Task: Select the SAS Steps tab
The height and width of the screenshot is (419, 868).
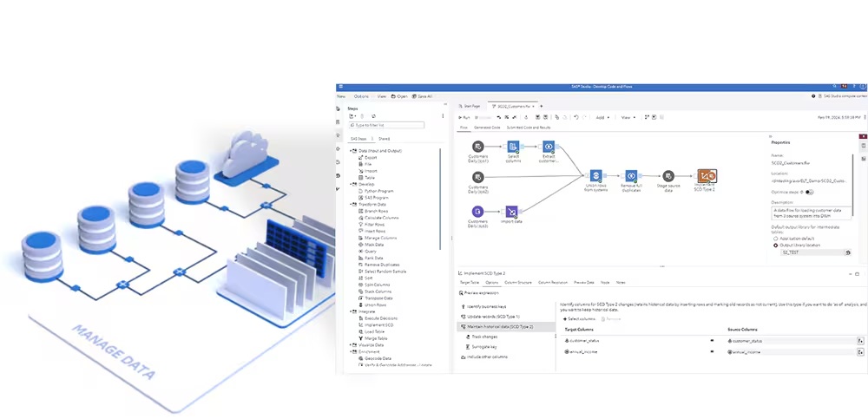Action: 358,139
